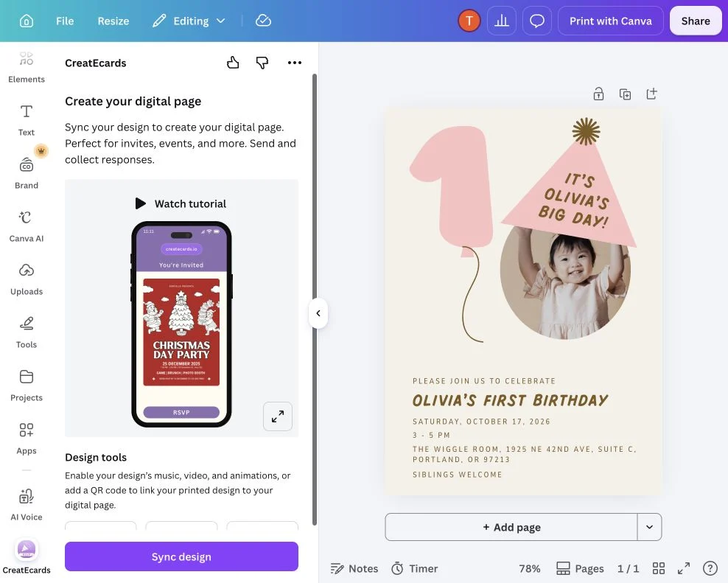
Task: Open the Notes panel
Action: point(354,568)
